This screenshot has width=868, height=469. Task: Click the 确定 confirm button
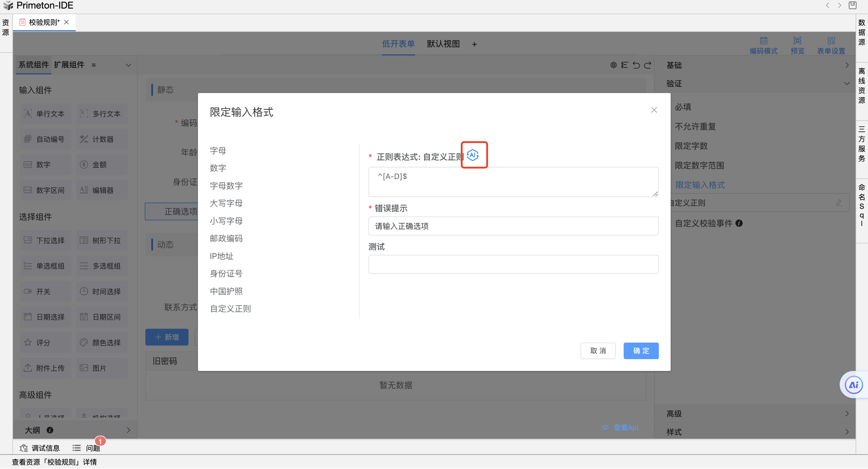point(641,351)
